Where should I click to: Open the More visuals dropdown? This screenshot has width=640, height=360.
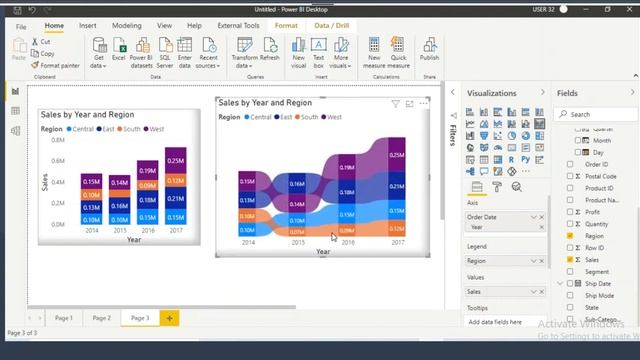pos(340,52)
